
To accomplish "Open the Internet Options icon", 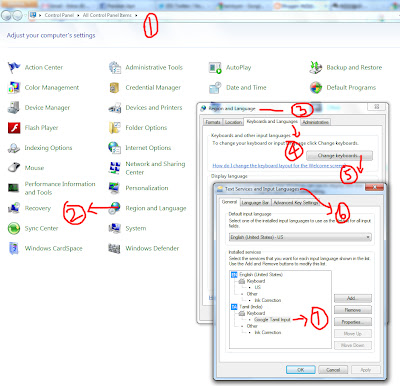I will click(x=115, y=148).
